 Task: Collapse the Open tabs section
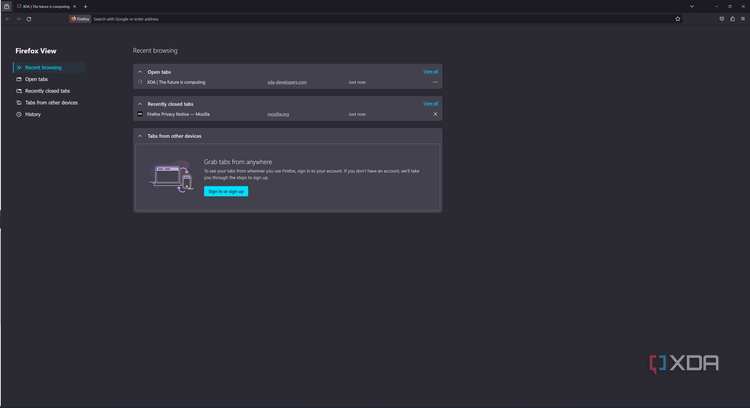pos(140,72)
